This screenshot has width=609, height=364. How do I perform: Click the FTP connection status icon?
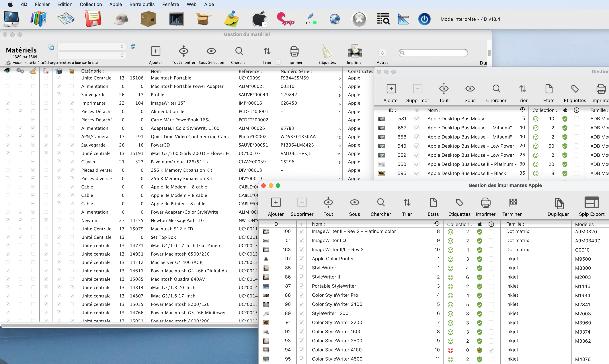(x=310, y=19)
